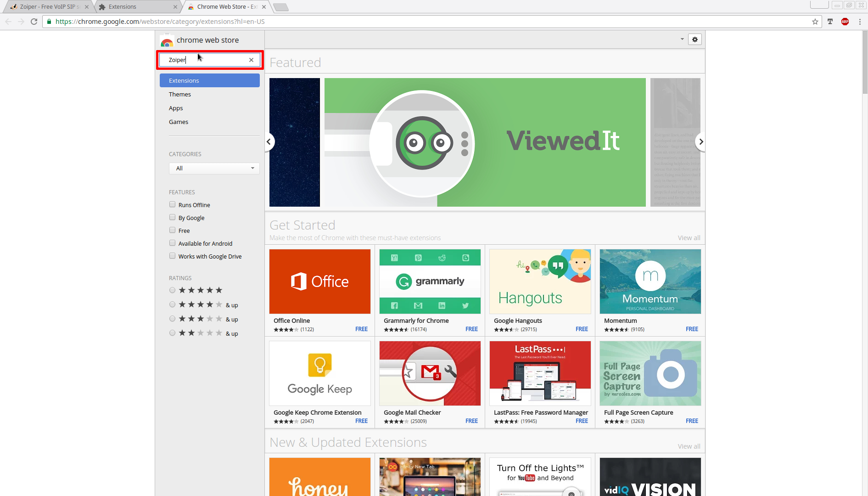Image resolution: width=868 pixels, height=496 pixels.
Task: Click the settings gear icon in store header
Action: tap(695, 39)
